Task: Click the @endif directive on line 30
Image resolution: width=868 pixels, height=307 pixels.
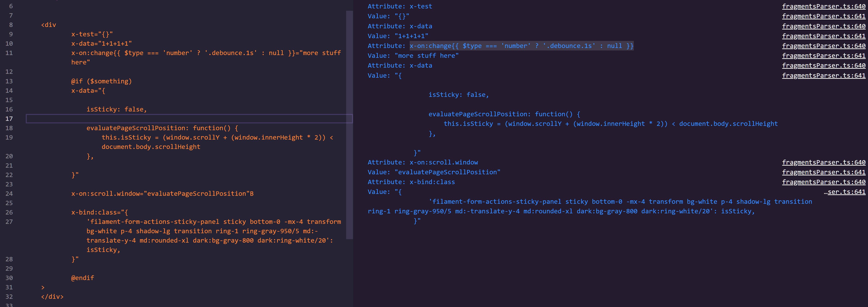Action: 82,278
